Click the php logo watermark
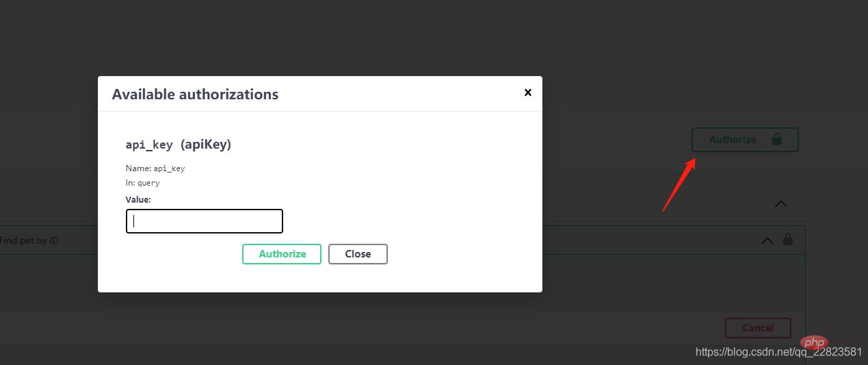The image size is (868, 365). (811, 342)
